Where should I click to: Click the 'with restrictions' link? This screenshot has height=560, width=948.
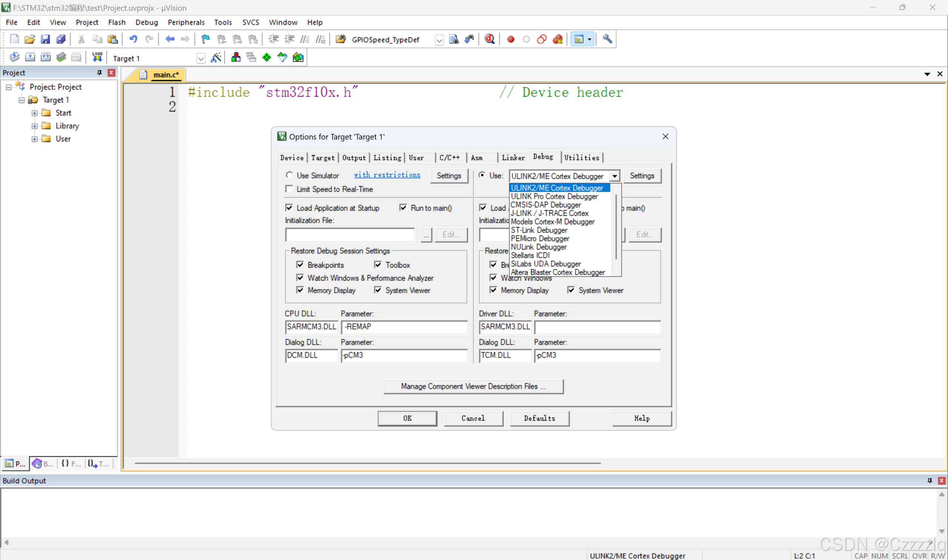(x=387, y=175)
